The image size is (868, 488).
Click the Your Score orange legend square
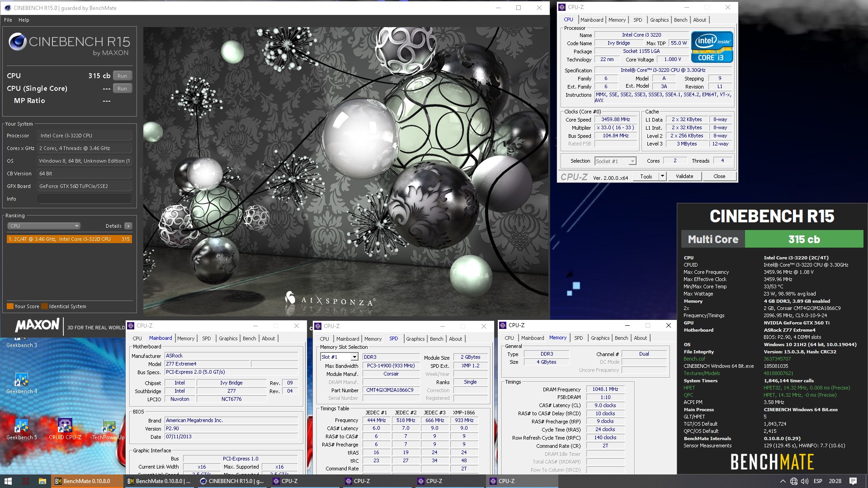(10, 306)
